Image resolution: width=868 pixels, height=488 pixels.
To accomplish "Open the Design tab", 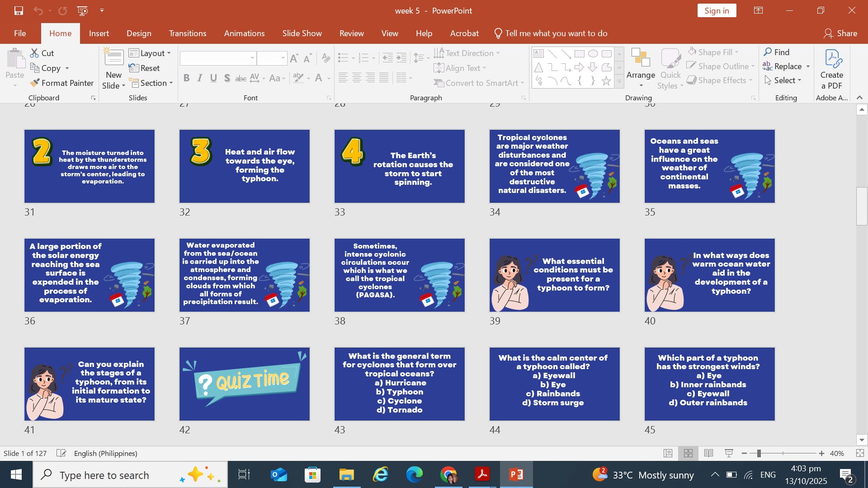I will tap(139, 33).
